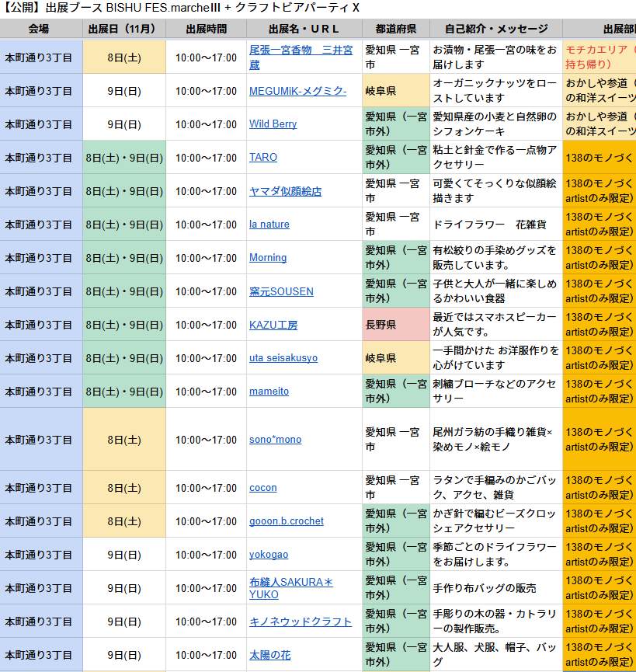The height and width of the screenshot is (672, 636).
Task: Open the uta seisakusyo link
Action: tap(283, 358)
